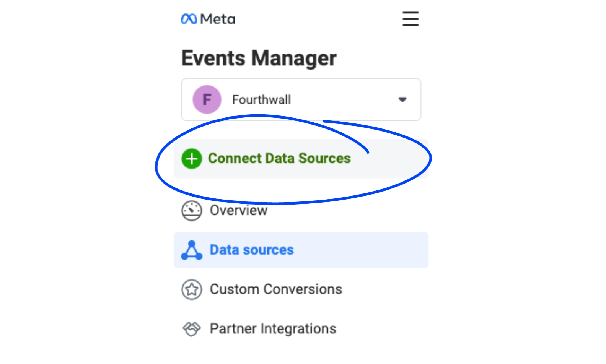606x364 pixels.
Task: Click the Events Manager heading
Action: pyautogui.click(x=259, y=58)
